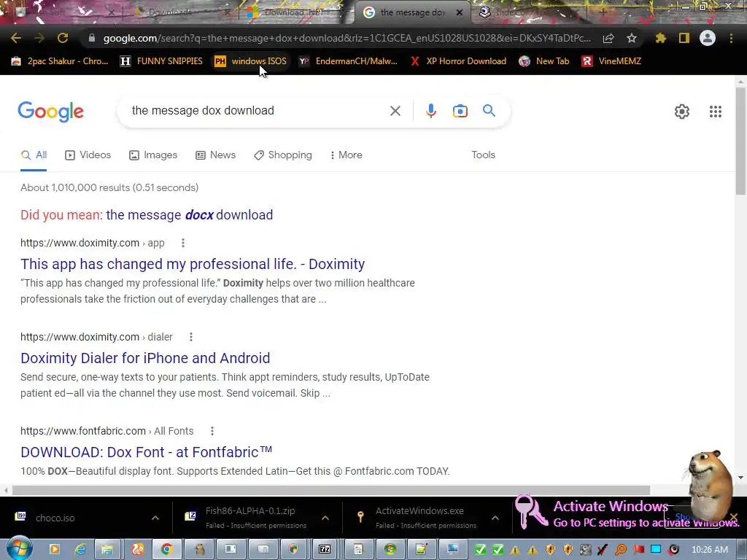Open the 2pac Shakur bookmark
This screenshot has height=560, width=747.
[60, 61]
